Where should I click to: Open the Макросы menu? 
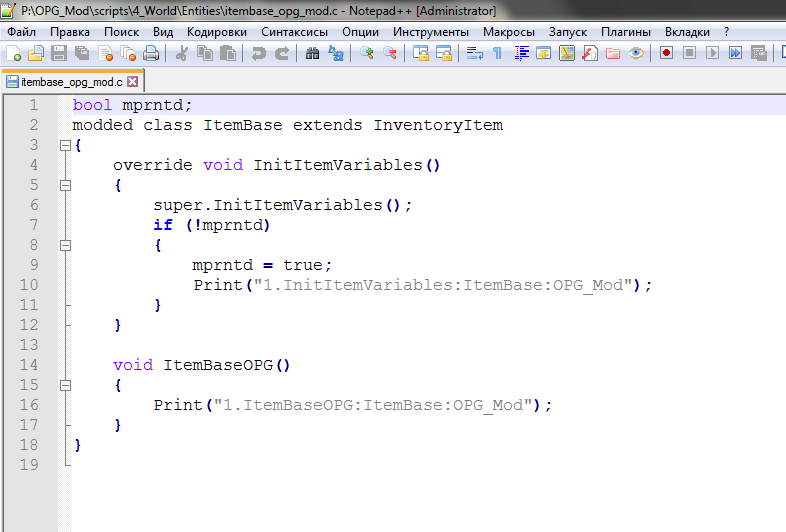509,32
